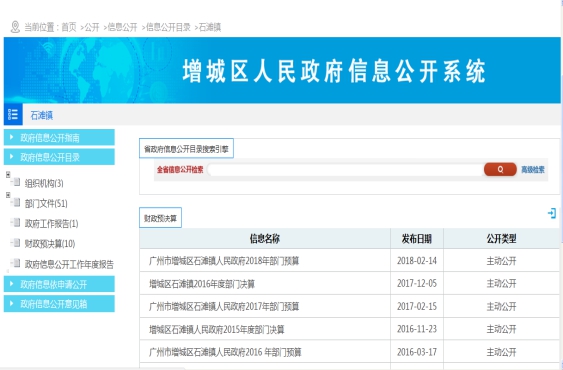563x370 pixels.
Task: Click the 组织机构 folder icon
Action: (x=16, y=182)
